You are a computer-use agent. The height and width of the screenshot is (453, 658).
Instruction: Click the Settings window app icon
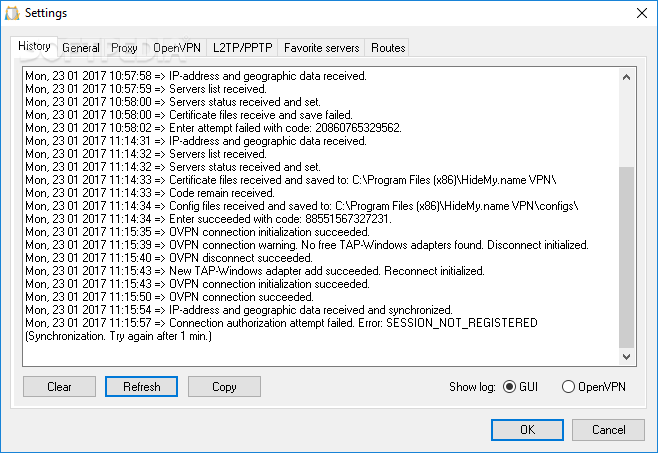(12, 13)
